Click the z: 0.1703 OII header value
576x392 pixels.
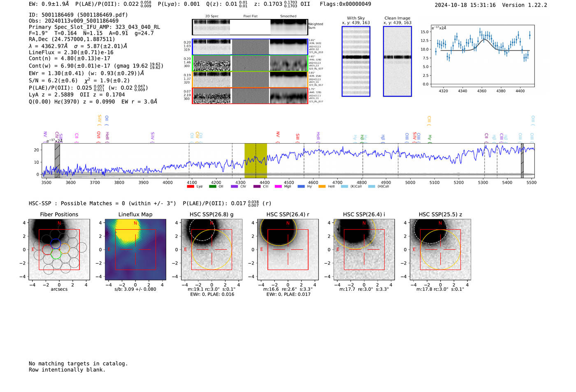tap(283, 4)
